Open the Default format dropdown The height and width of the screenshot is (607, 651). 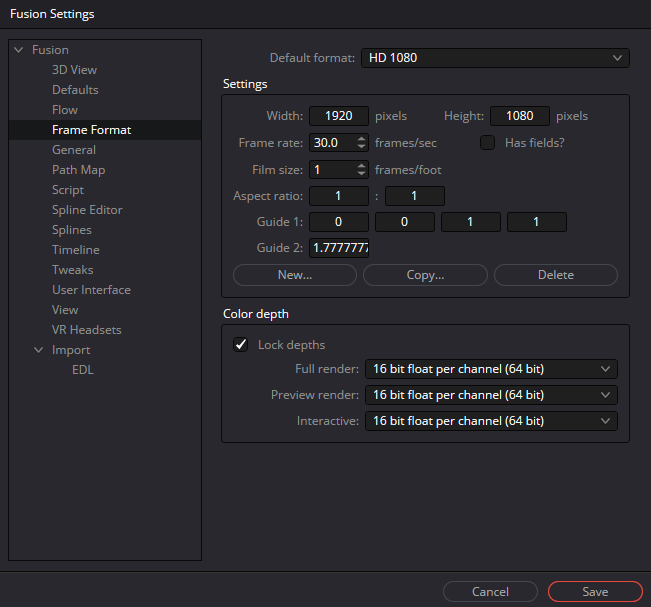(494, 58)
